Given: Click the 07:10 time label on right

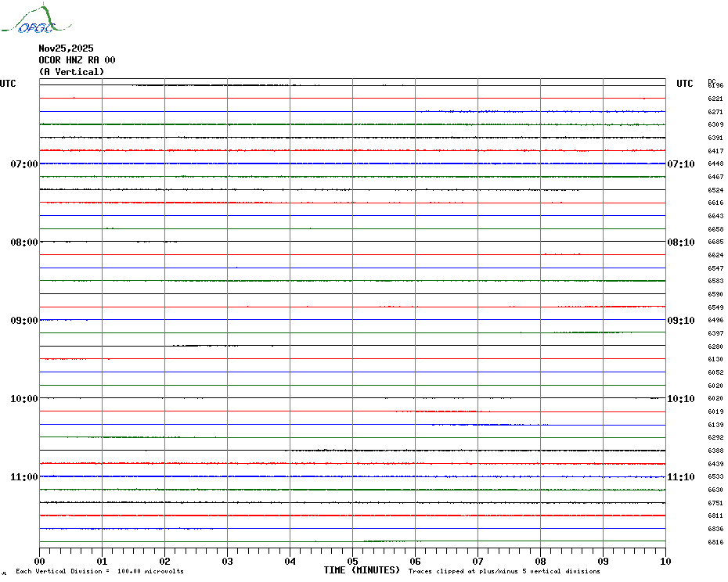Looking at the screenshot, I should (x=681, y=164).
